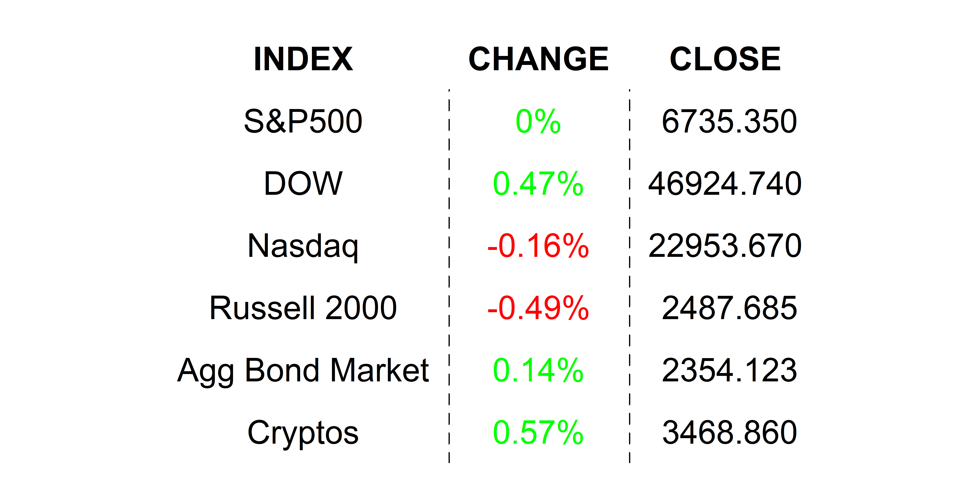Click the Nasdaq -0.16% change value
This screenshot has height=490, width=980.
[538, 246]
